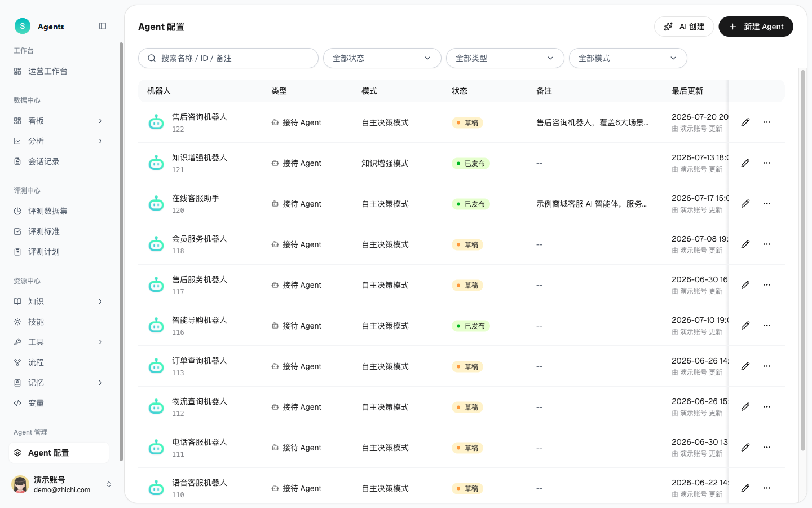Open the 全部模式 mode filter dropdown
812x508 pixels.
click(628, 58)
